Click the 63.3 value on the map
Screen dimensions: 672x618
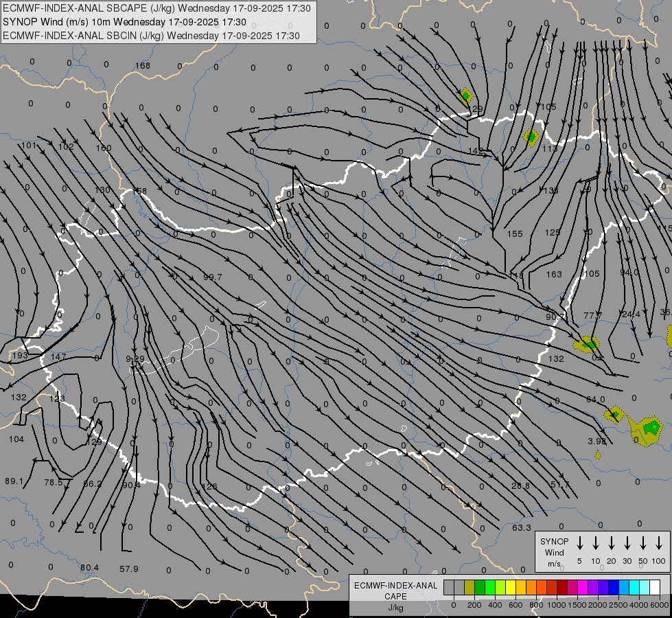pos(522,527)
